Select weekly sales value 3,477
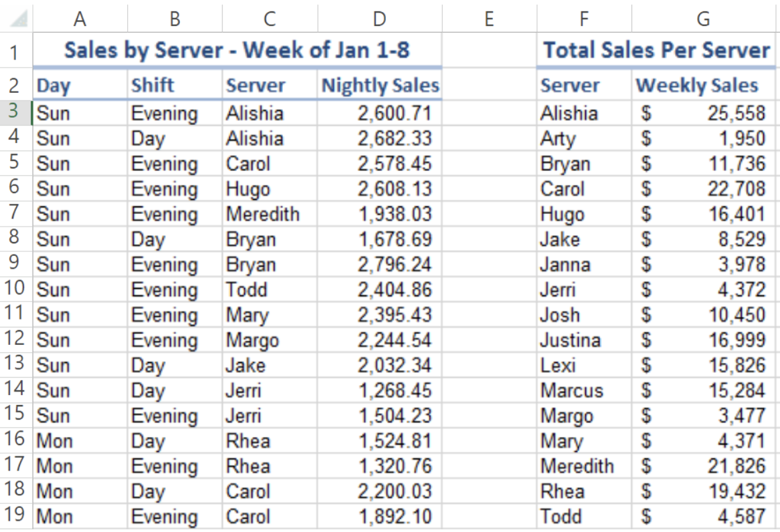780x532 pixels. (x=703, y=416)
